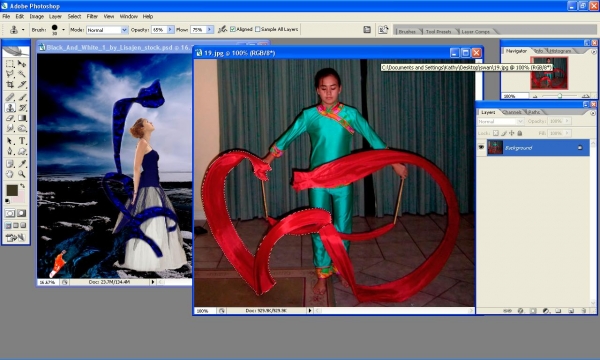
Task: Select the Gradient tool
Action: click(x=22, y=118)
